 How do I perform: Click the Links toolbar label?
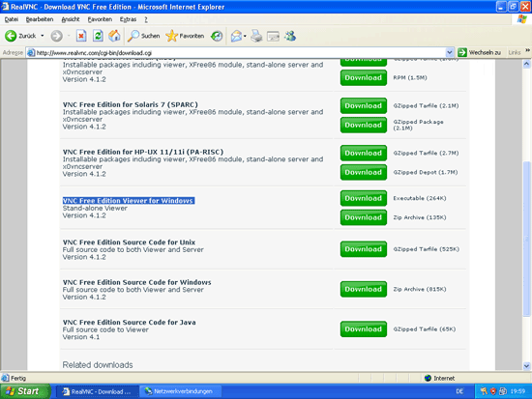[514, 52]
